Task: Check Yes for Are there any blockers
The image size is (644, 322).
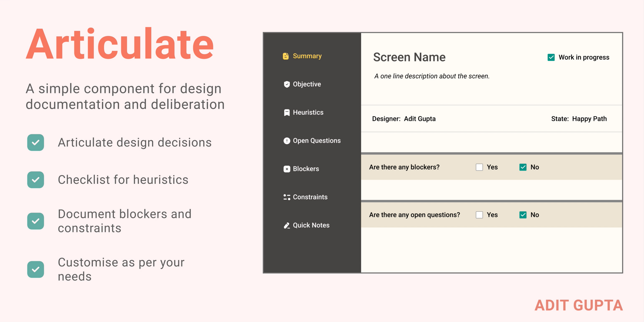Action: pos(479,167)
